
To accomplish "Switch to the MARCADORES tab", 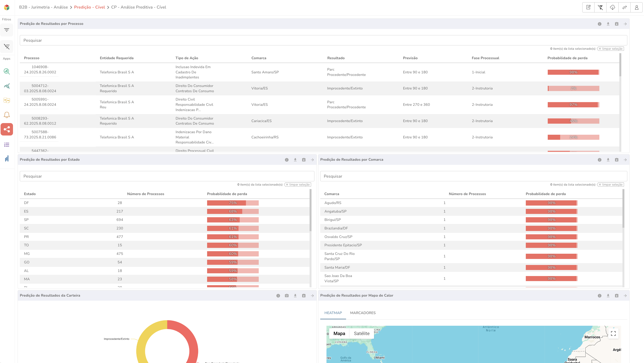I will point(363,313).
